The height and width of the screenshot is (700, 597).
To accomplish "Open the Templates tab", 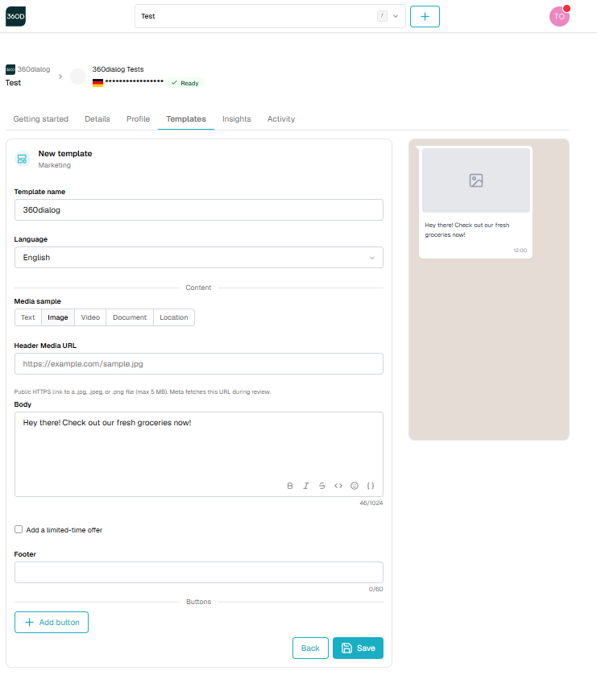I will tap(186, 119).
